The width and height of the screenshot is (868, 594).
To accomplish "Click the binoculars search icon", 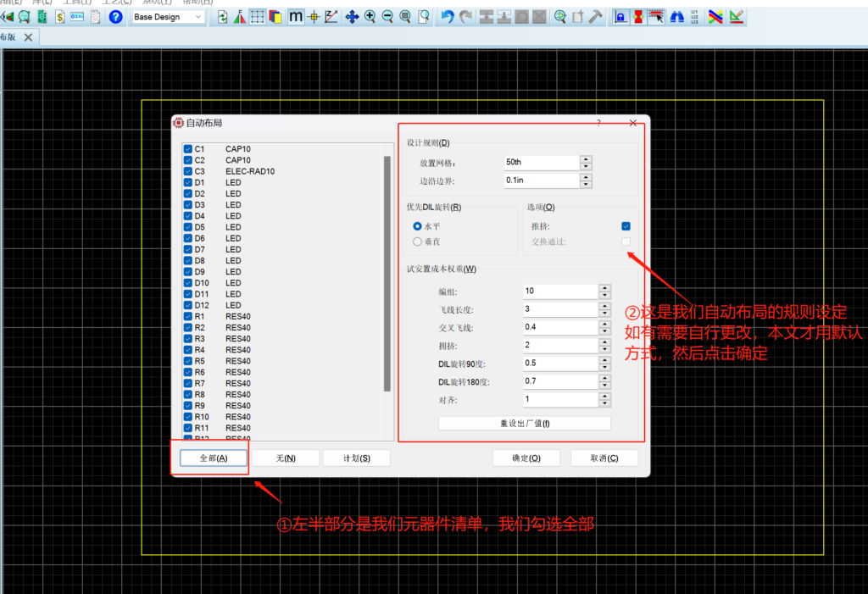I will 677,17.
